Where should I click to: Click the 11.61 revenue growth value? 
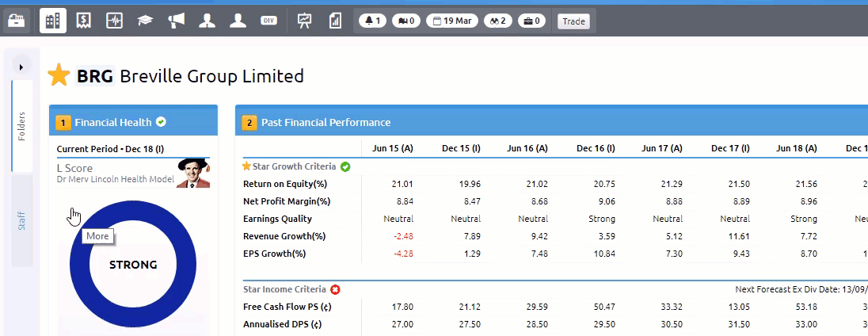740,236
